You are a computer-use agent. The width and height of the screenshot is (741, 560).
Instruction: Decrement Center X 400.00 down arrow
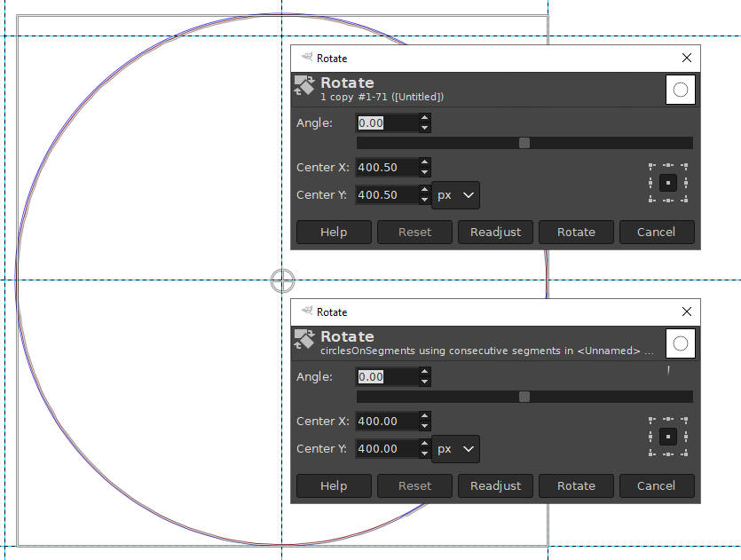pyautogui.click(x=425, y=426)
